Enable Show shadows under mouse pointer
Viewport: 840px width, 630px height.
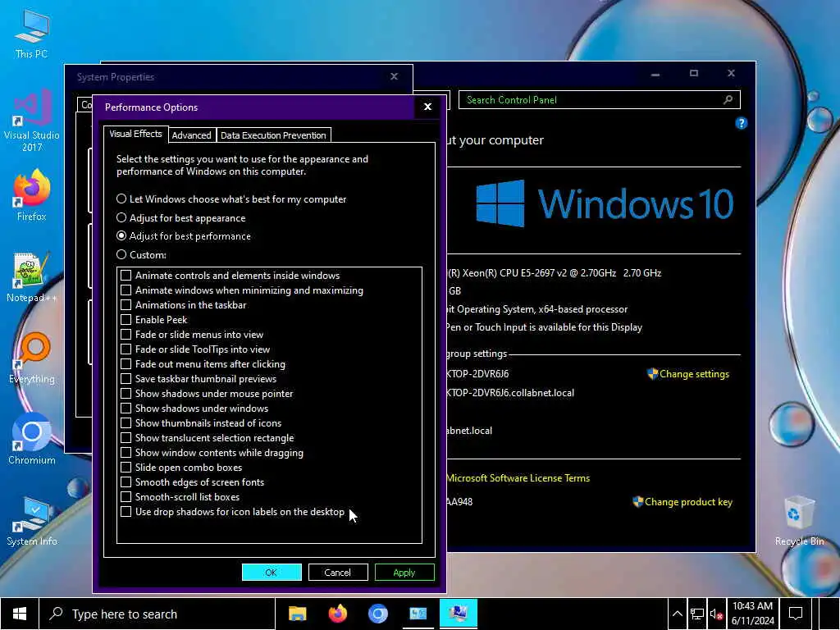(x=126, y=393)
